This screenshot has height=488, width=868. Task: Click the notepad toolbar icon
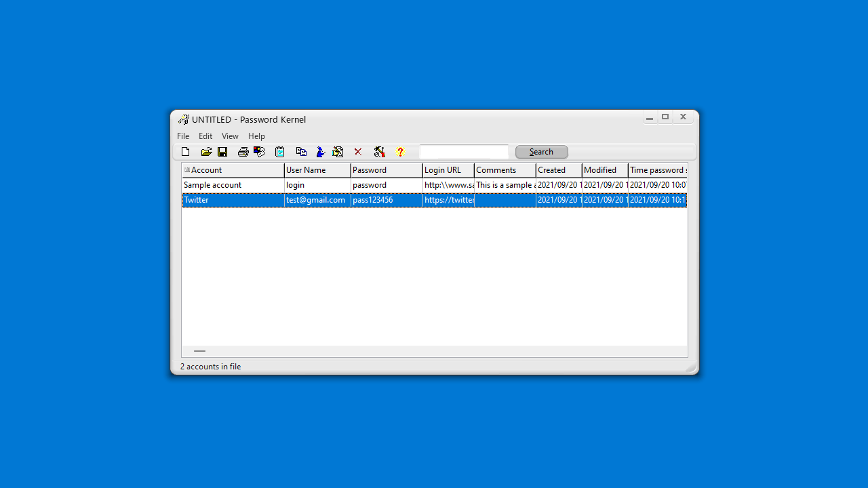coord(279,152)
